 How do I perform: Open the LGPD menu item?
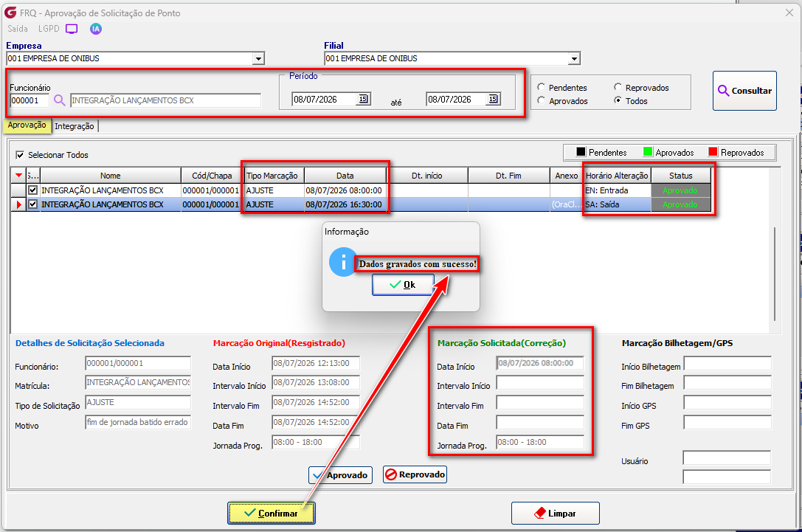coord(49,29)
